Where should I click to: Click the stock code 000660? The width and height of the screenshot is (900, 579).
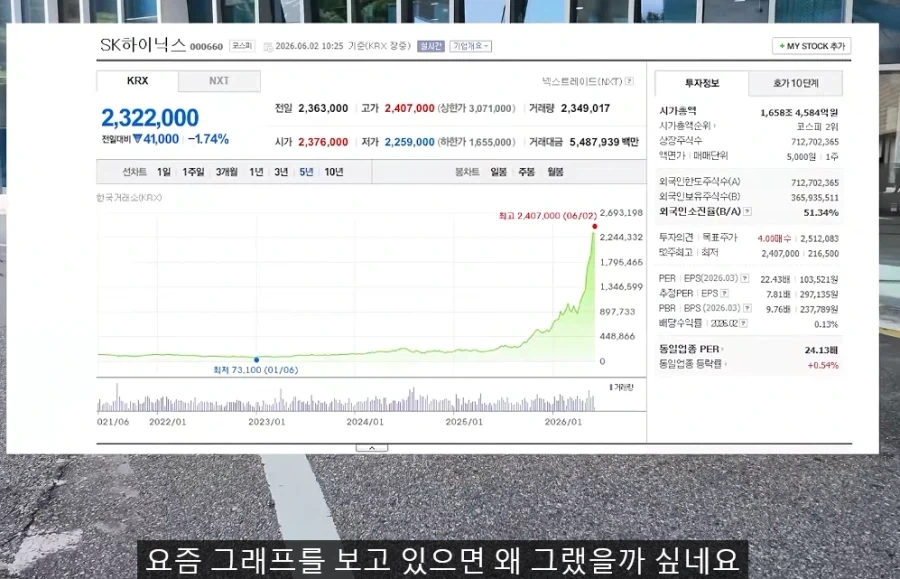coord(206,47)
